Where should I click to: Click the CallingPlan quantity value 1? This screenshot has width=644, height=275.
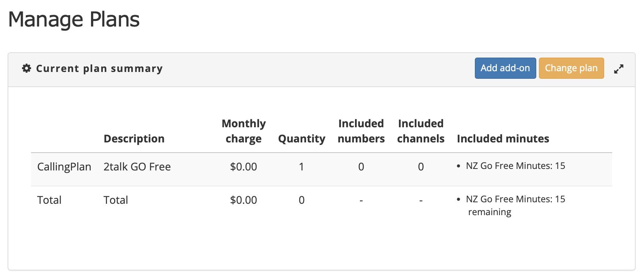point(302,167)
